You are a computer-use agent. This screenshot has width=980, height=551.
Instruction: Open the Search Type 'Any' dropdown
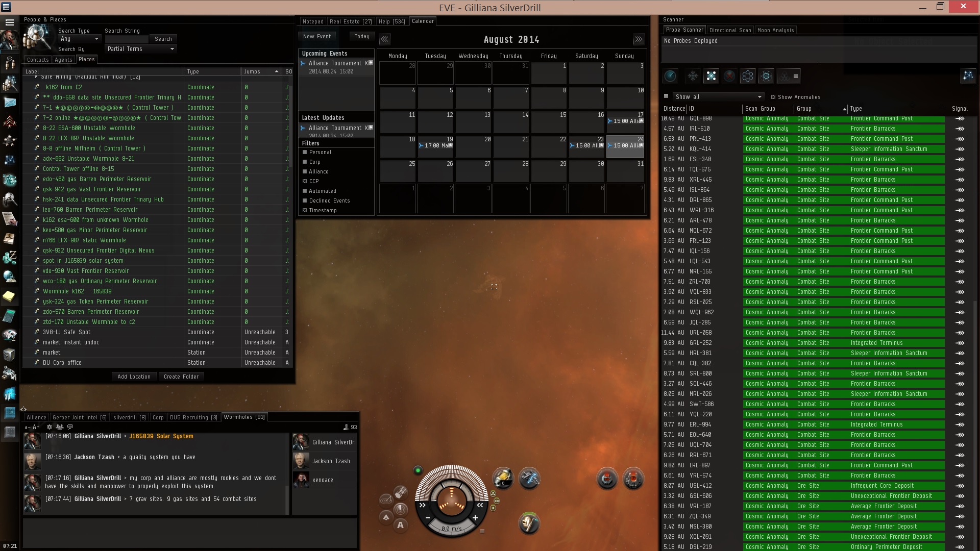click(79, 39)
